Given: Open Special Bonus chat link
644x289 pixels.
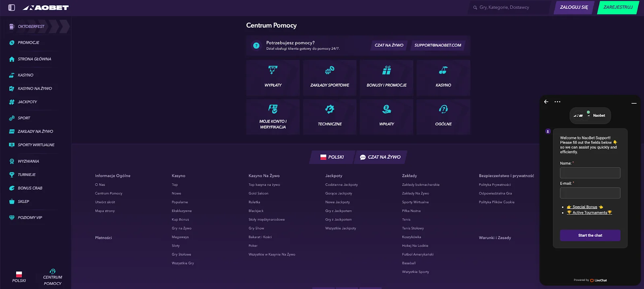Looking at the screenshot, I should pyautogui.click(x=585, y=207).
